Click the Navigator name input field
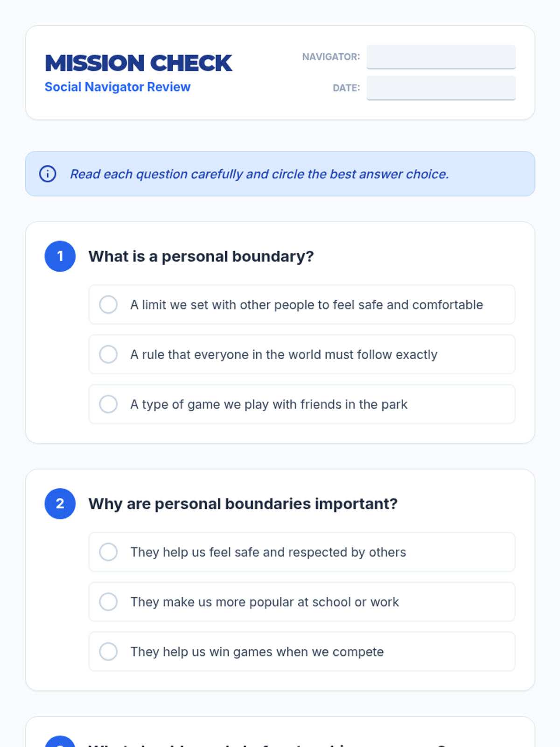Image resolution: width=560 pixels, height=747 pixels. coord(441,56)
